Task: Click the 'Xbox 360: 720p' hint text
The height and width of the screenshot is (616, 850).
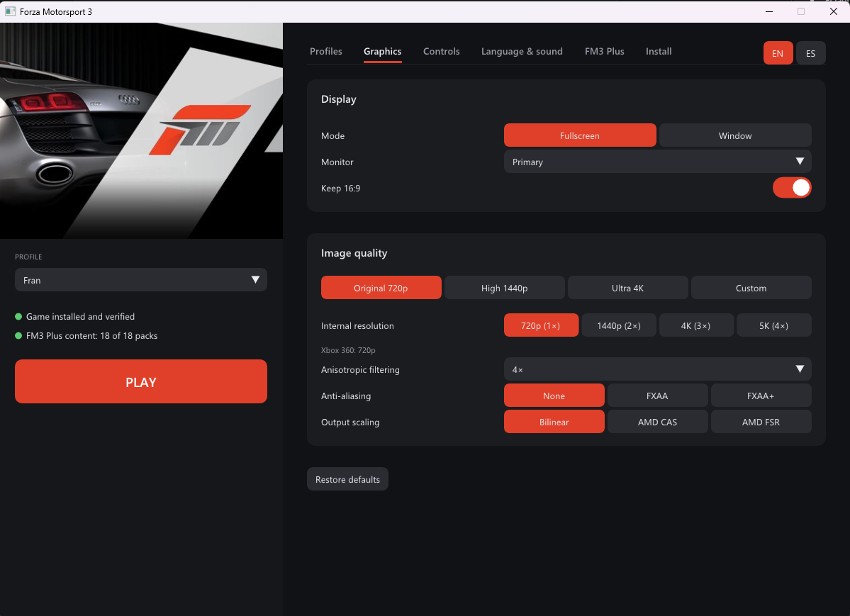Action: click(x=348, y=350)
